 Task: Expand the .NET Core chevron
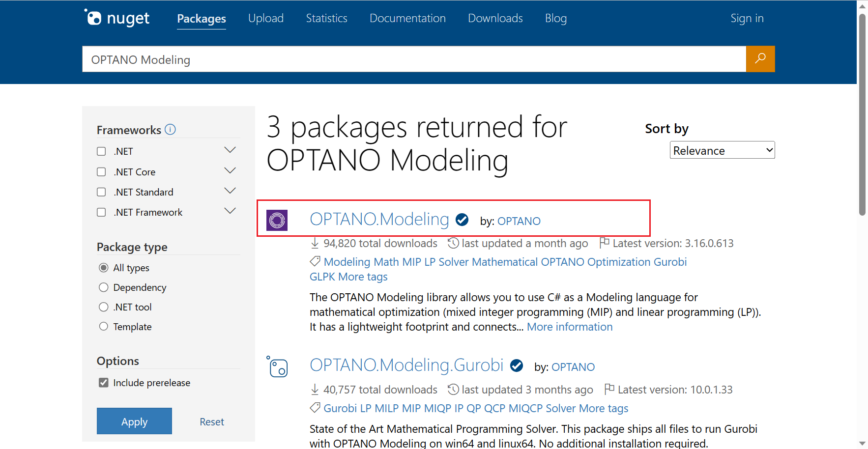230,170
